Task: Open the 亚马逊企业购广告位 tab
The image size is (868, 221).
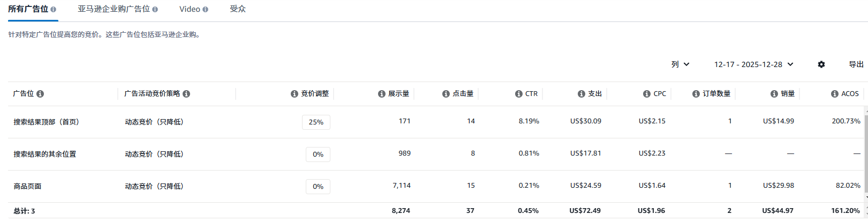Action: tap(114, 9)
